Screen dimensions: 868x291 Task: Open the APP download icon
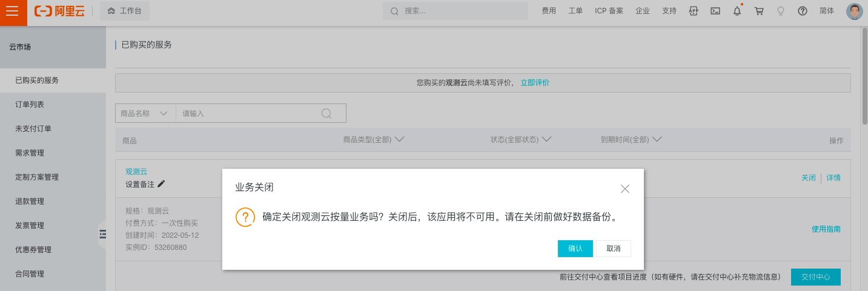(694, 11)
